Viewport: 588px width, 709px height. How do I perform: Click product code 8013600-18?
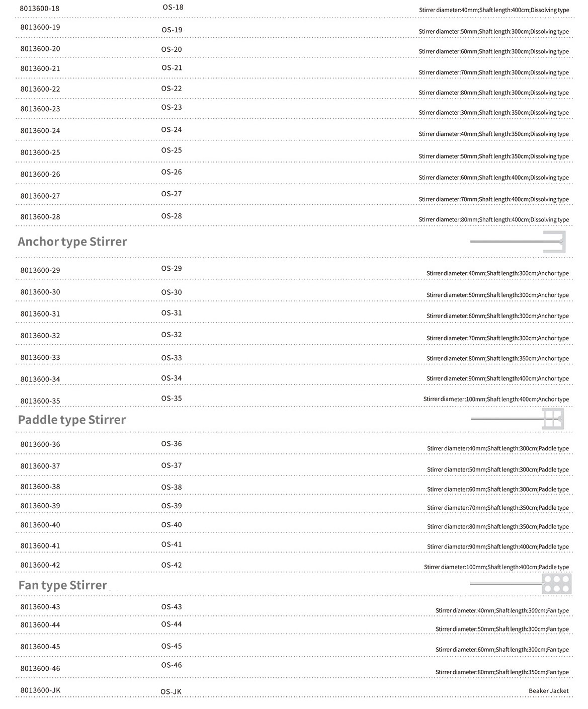pyautogui.click(x=40, y=8)
